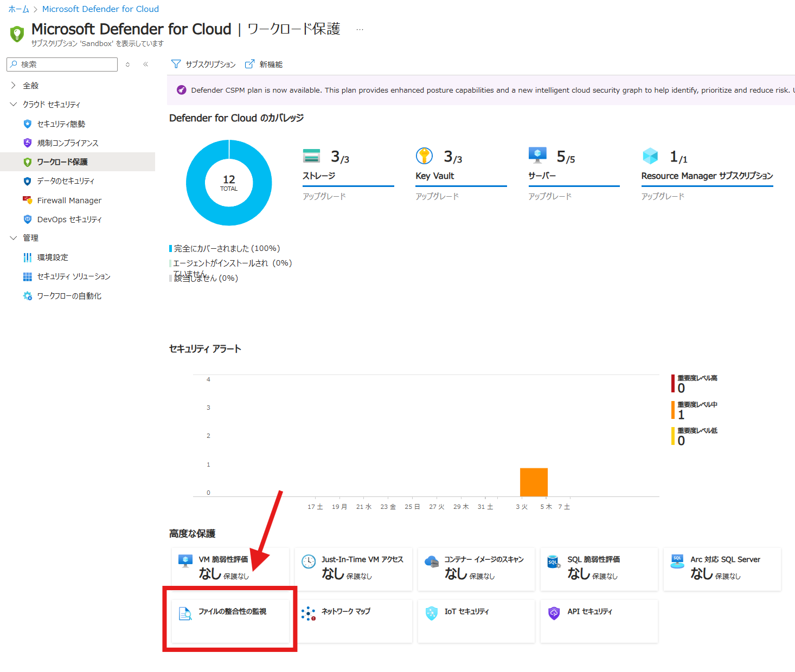The height and width of the screenshot is (672, 795).
Task: Click the Defender CSPM plan banner text
Action: coord(492,90)
